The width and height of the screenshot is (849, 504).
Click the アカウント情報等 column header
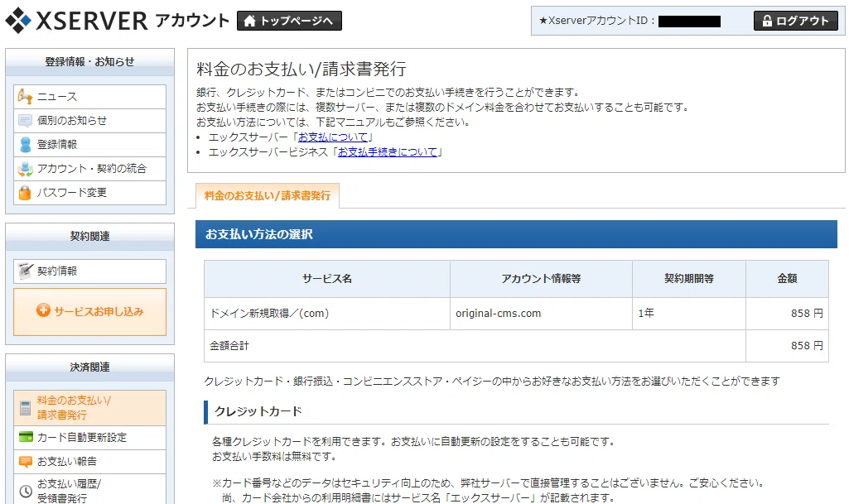pyautogui.click(x=541, y=279)
